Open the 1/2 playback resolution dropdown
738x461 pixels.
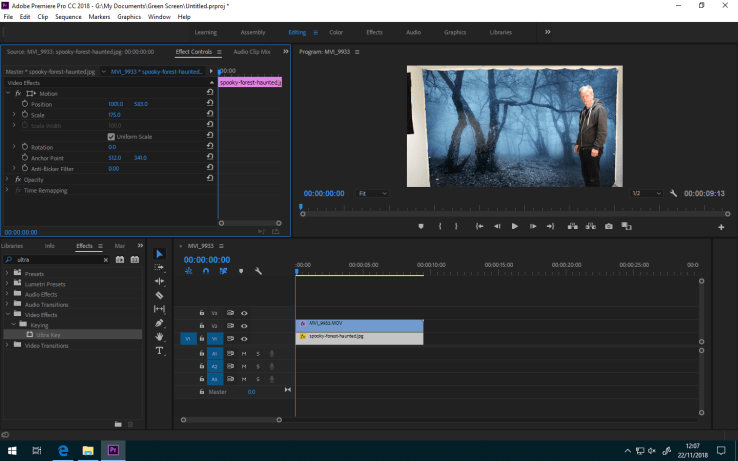pos(646,194)
